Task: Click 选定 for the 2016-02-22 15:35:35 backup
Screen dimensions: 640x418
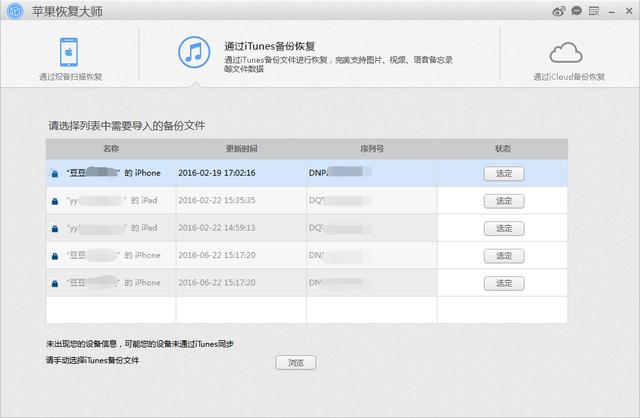Action: coord(504,201)
